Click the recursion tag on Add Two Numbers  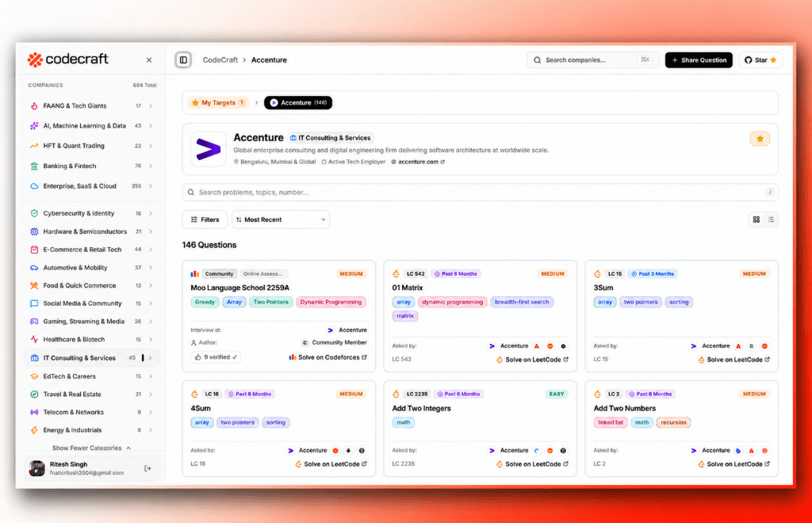click(673, 422)
